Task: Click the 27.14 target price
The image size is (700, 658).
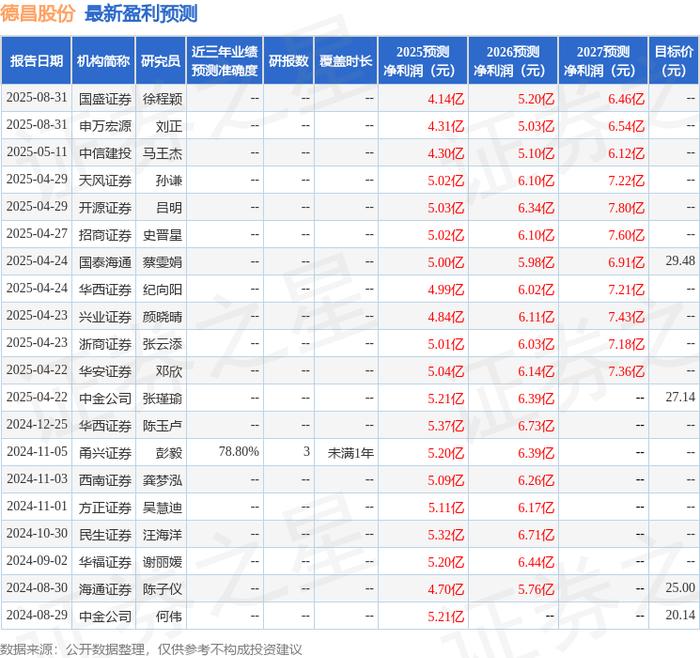Action: coord(680,397)
